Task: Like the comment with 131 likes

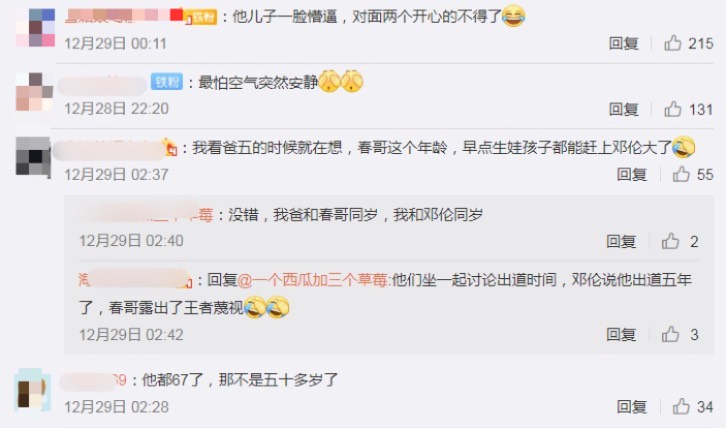Action: [673, 109]
